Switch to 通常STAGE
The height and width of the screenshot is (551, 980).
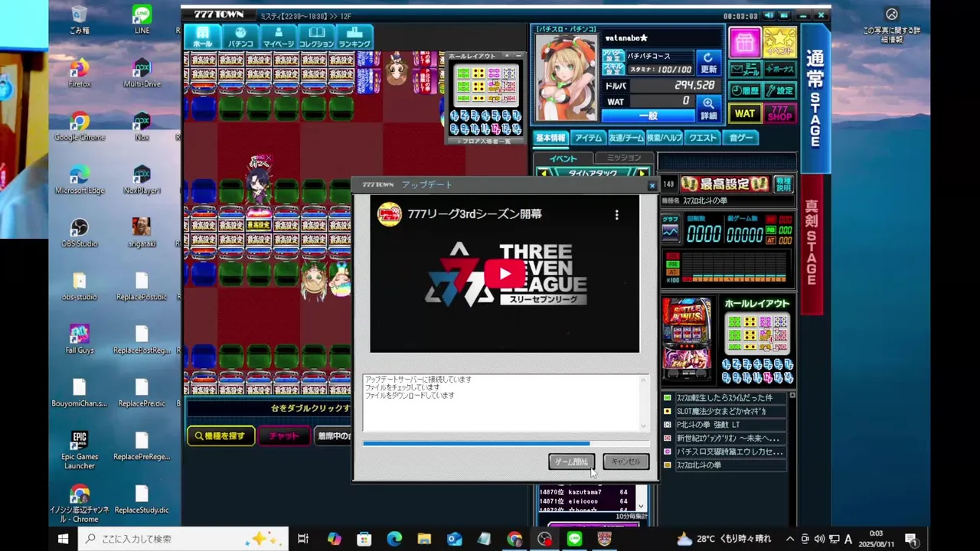(x=815, y=99)
